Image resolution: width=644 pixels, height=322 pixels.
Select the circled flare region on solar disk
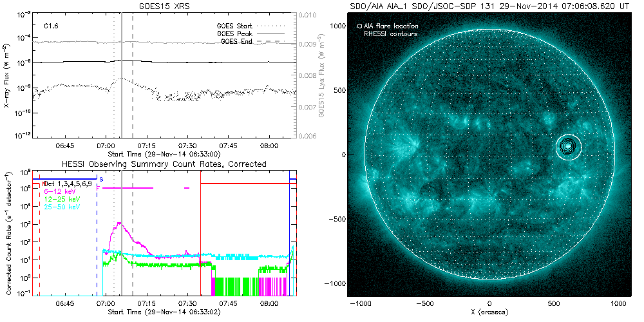pos(569,146)
